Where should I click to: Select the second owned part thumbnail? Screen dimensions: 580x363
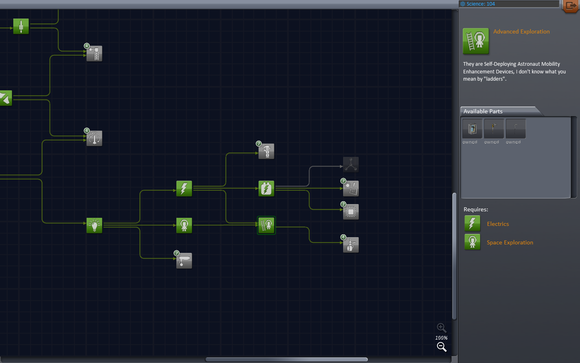tap(494, 128)
